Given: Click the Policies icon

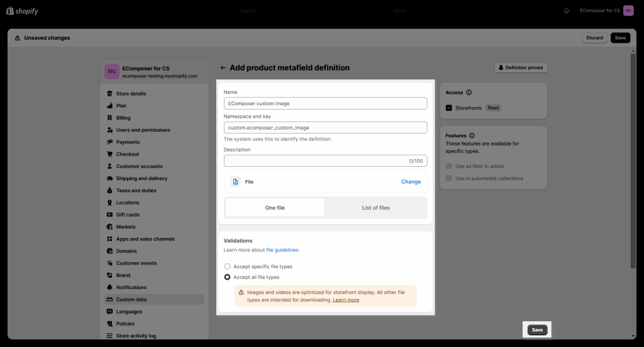Looking at the screenshot, I should (x=109, y=324).
